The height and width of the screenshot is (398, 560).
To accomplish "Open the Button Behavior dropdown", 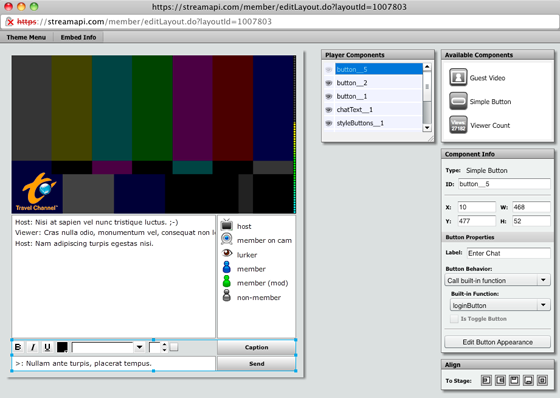I will click(x=497, y=280).
